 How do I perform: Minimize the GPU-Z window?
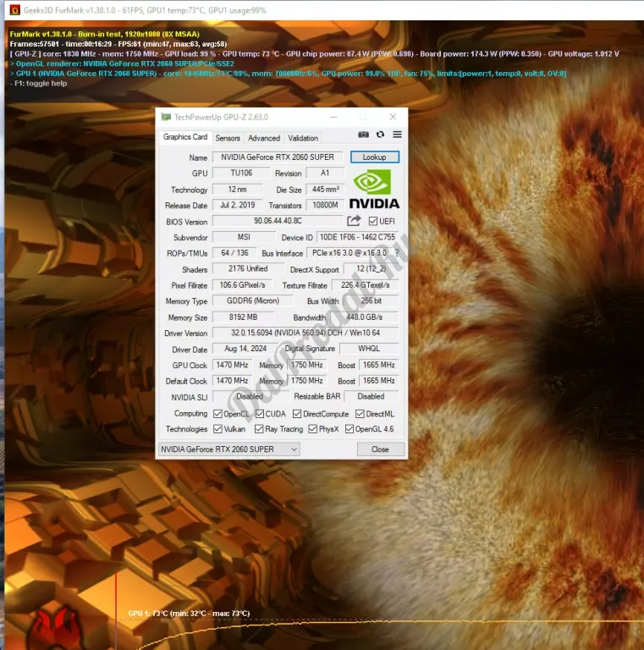tap(333, 117)
